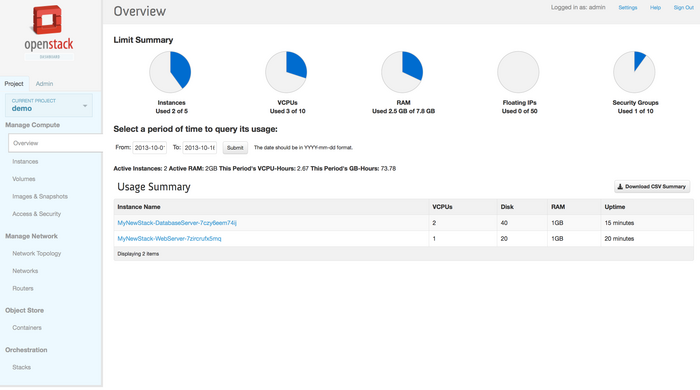This screenshot has width=700, height=390.
Task: Click Sign Out
Action: 683,8
